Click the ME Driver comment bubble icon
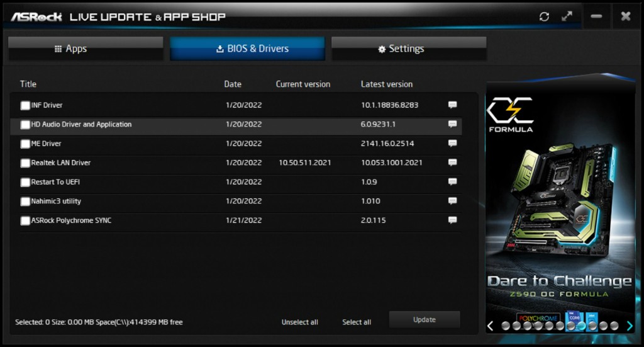 [452, 144]
